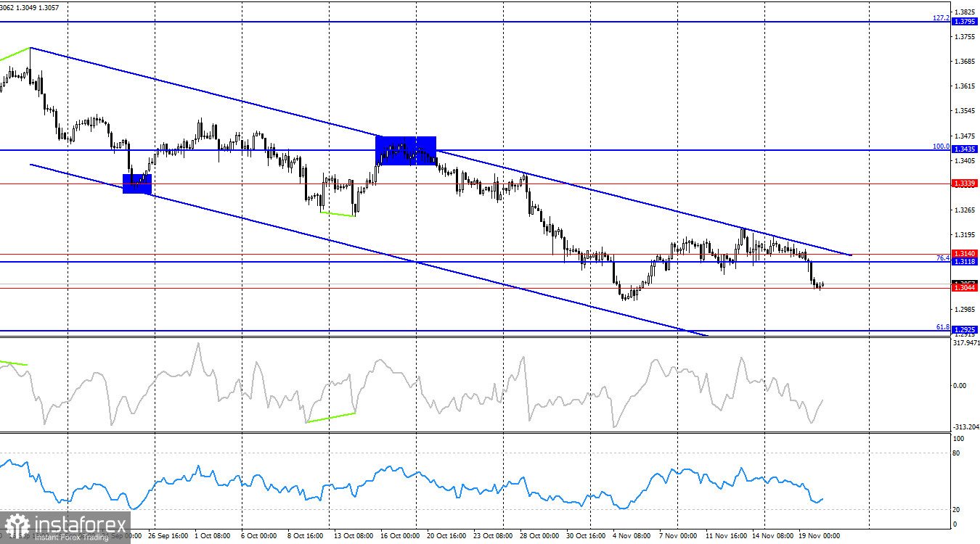
Task: Select the 61.8 Fibonacci retracement label
Action: (942, 327)
